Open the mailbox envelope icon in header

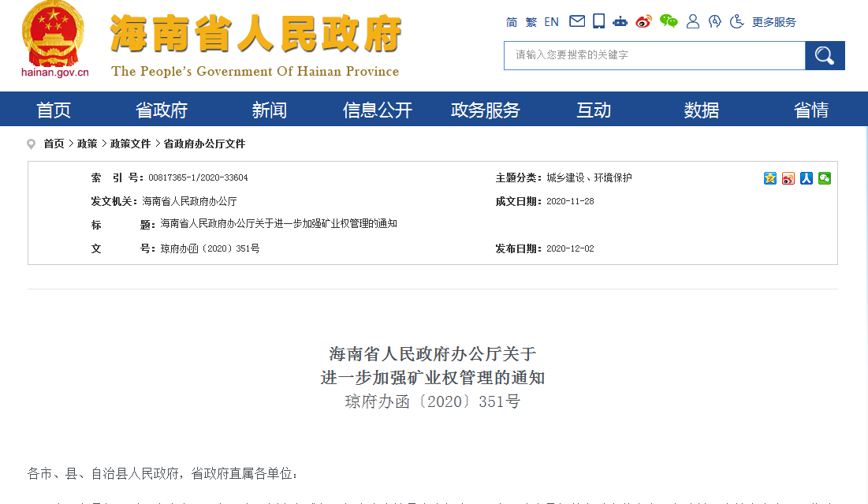(577, 21)
